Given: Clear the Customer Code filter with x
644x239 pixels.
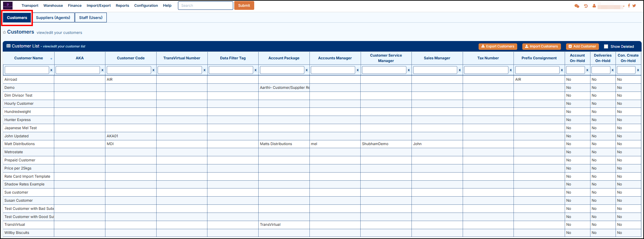Looking at the screenshot, I should click(x=154, y=70).
